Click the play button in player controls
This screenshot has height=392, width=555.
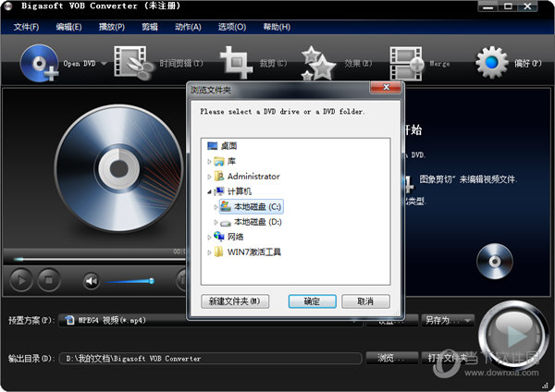[x=21, y=280]
